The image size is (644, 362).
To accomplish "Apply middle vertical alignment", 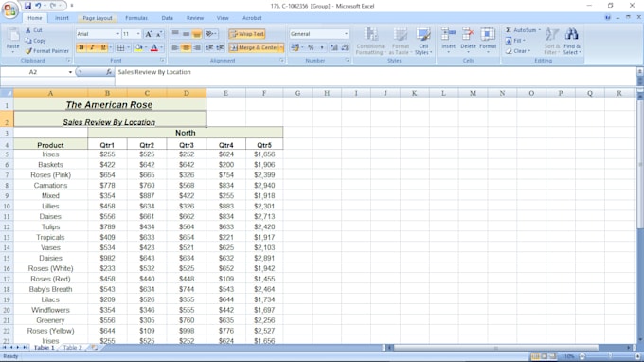I will 186,34.
